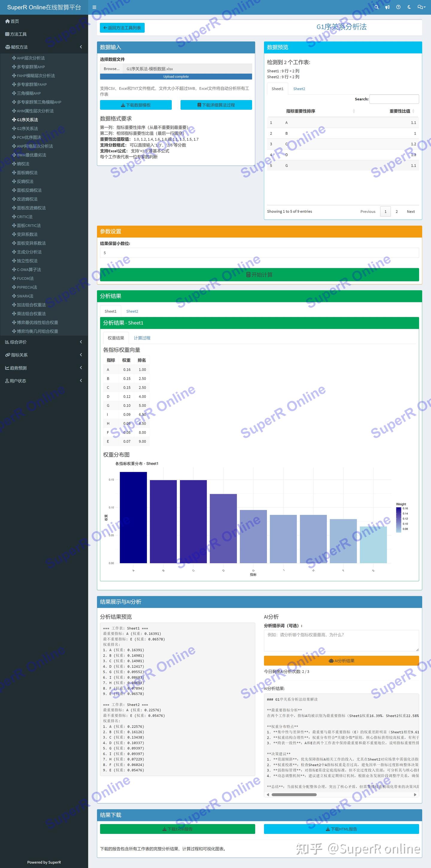
Task: Click the download icon on 下载数据模板
Action: pyautogui.click(x=123, y=105)
